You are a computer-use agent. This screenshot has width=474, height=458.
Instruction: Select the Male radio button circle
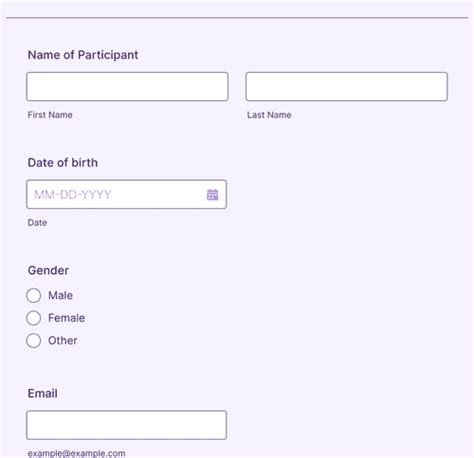pyautogui.click(x=34, y=295)
